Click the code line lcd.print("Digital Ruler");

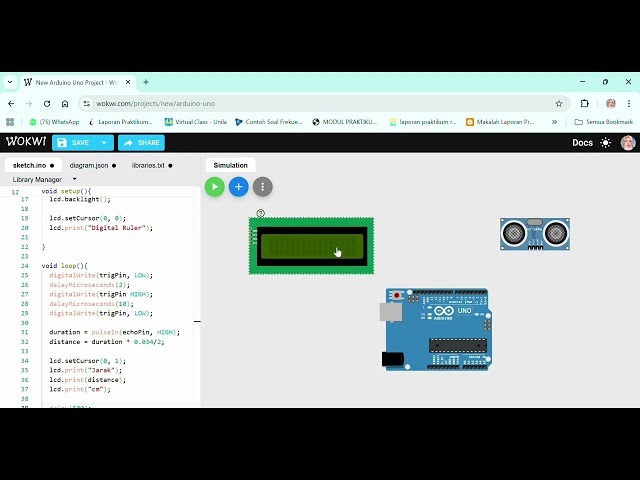[101, 228]
